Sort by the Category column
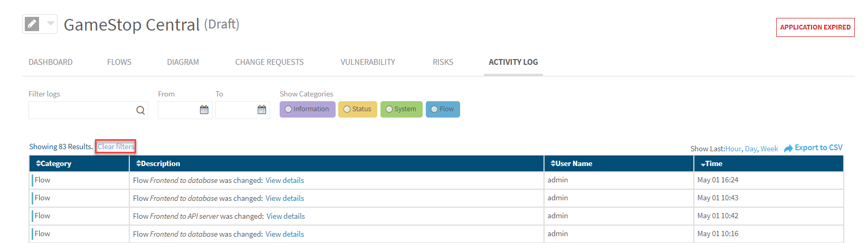Image resolution: width=868 pixels, height=243 pixels. click(x=53, y=163)
